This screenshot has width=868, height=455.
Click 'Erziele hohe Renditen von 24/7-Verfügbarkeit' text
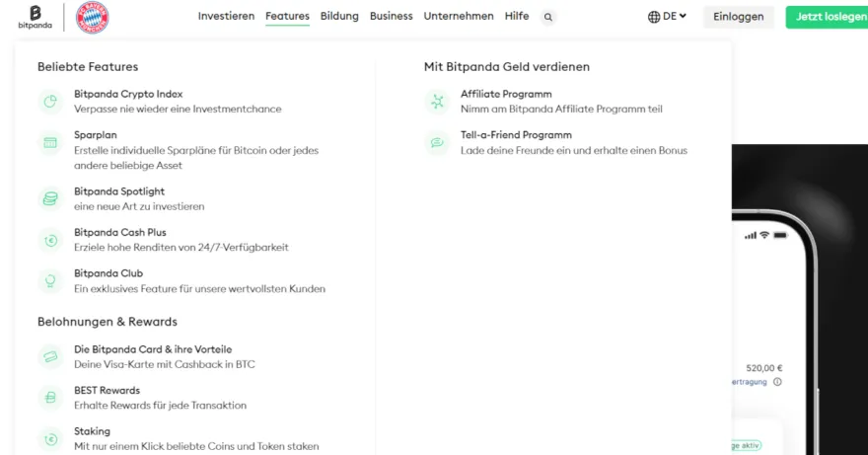181,248
